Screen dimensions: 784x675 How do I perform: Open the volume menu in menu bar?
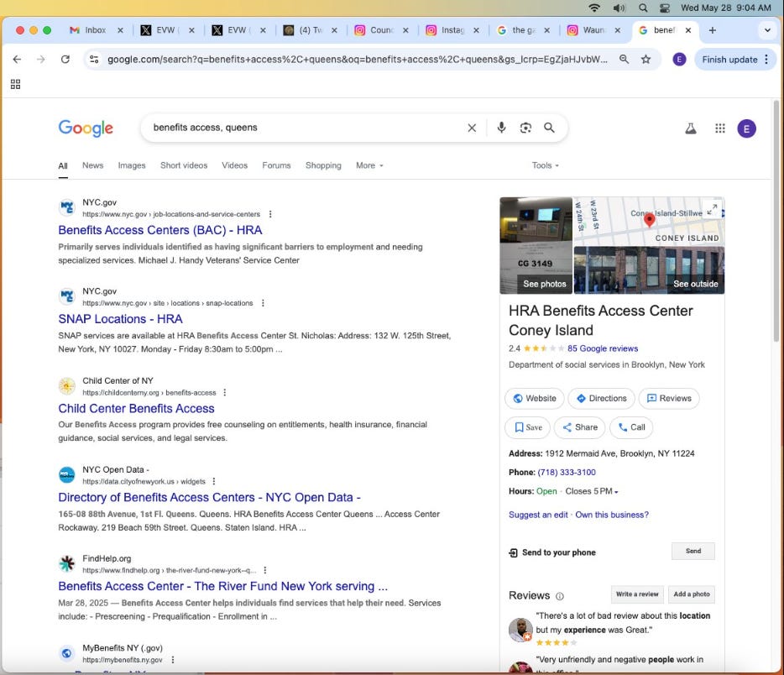[x=619, y=8]
